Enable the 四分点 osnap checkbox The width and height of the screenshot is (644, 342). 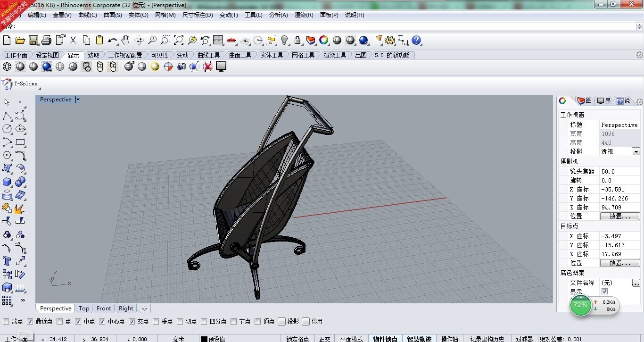204,321
